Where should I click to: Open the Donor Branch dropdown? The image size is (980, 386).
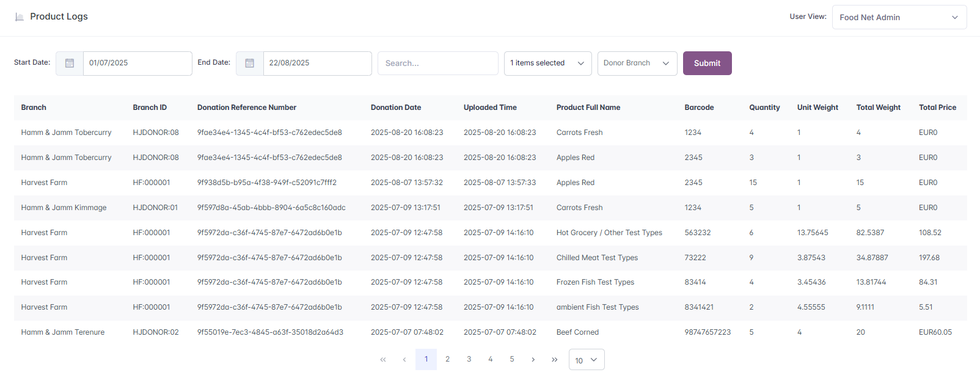tap(637, 64)
